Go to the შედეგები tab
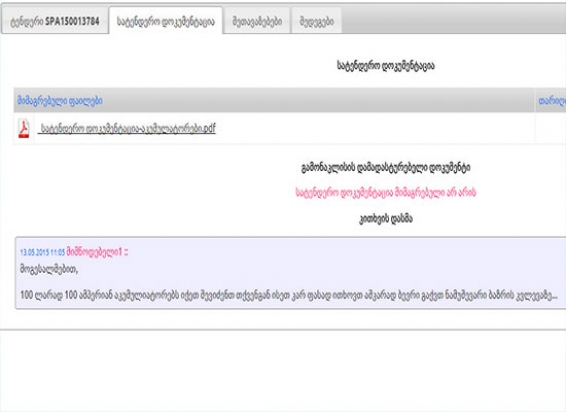This screenshot has height=412, width=566. click(317, 21)
